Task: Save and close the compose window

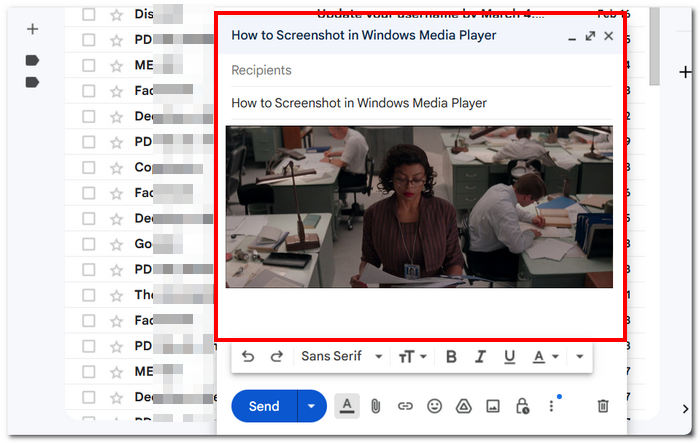Action: pos(608,36)
